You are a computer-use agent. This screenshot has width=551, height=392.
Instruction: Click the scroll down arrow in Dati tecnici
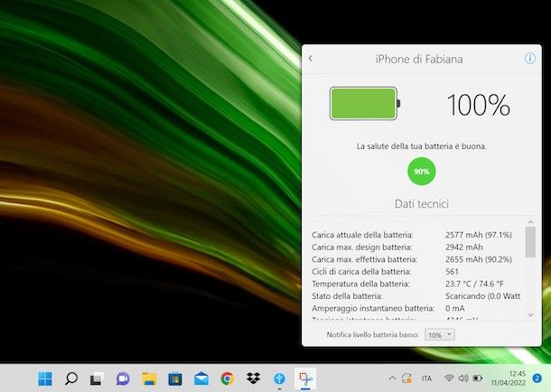(530, 315)
